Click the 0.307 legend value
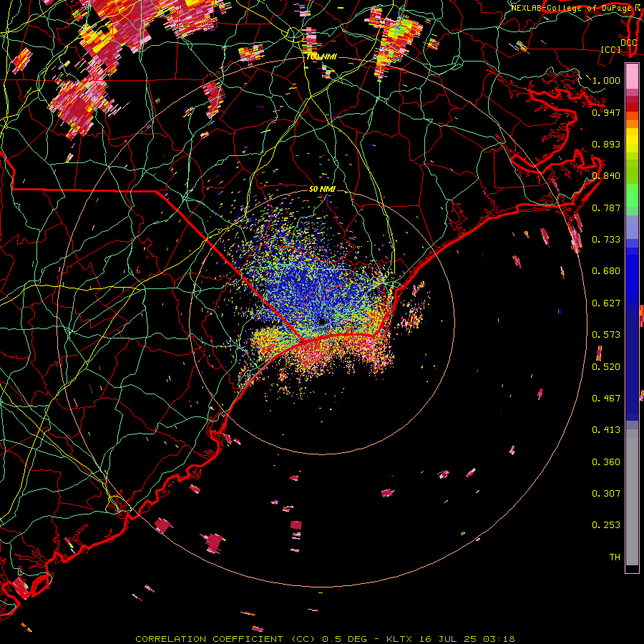This screenshot has width=644, height=644. 606,494
